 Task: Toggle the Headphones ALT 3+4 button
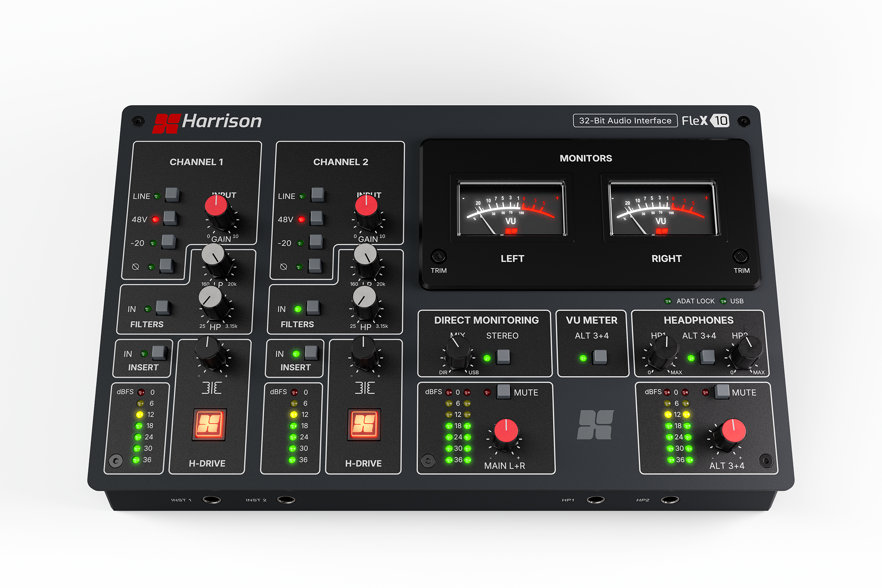click(708, 357)
